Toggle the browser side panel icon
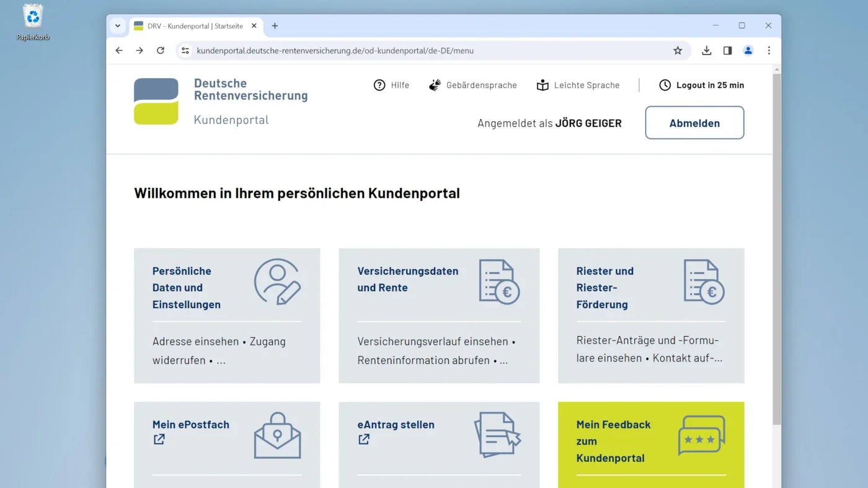868x488 pixels. [727, 51]
